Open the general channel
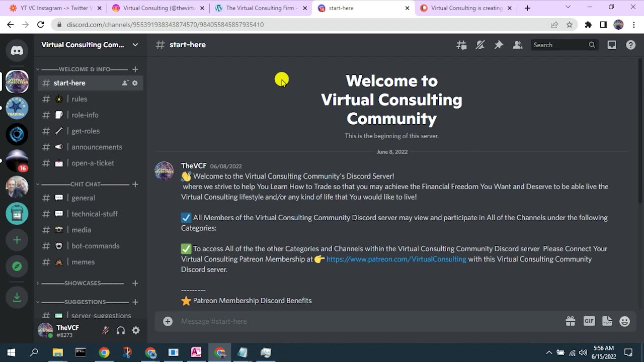644x362 pixels. coord(91,198)
